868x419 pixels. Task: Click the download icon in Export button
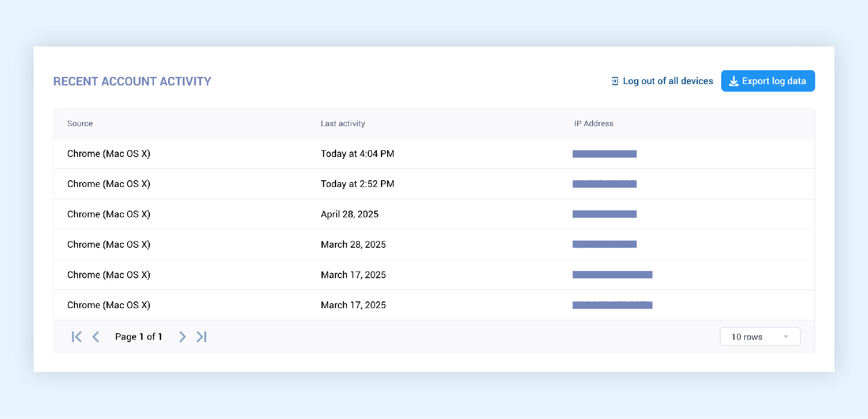click(x=734, y=81)
